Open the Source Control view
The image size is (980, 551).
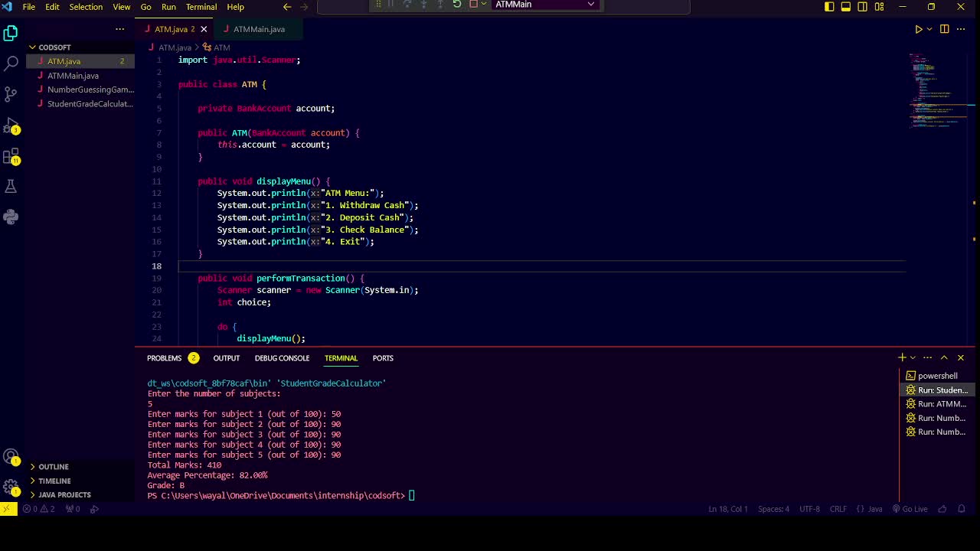click(x=11, y=94)
